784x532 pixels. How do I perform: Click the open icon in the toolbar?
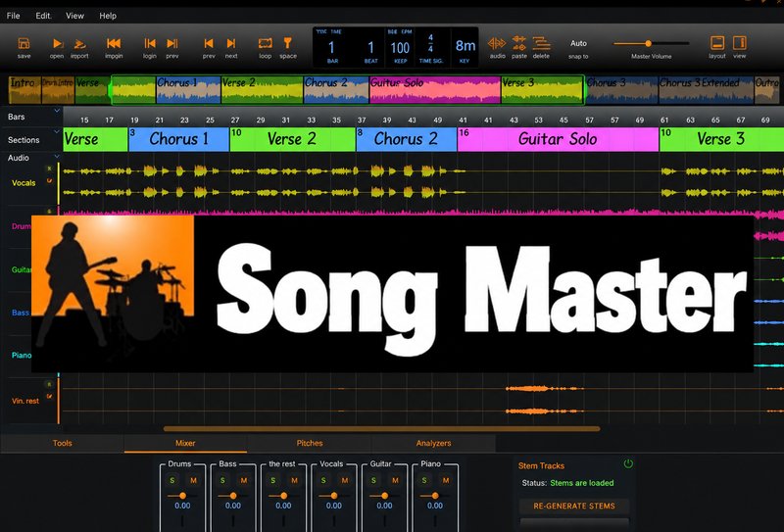click(x=58, y=44)
